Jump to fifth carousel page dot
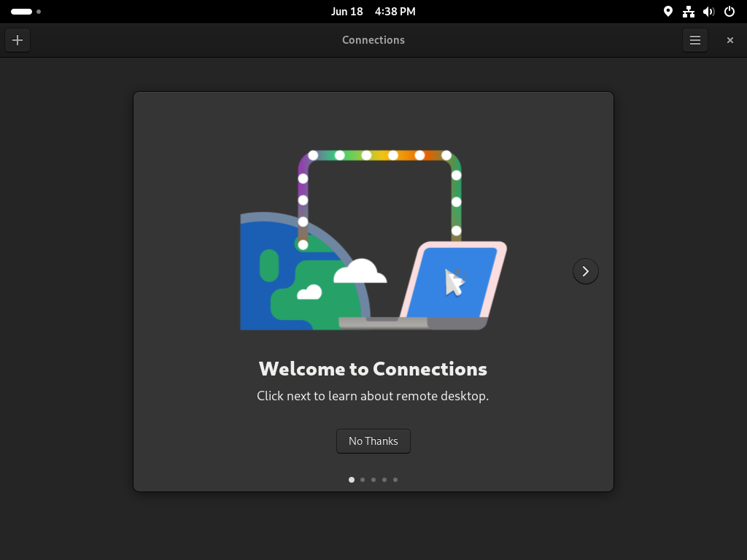The height and width of the screenshot is (560, 747). click(x=395, y=480)
